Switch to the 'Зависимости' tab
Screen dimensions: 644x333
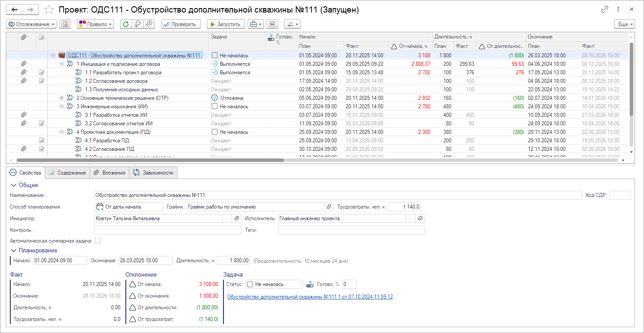[x=153, y=173]
